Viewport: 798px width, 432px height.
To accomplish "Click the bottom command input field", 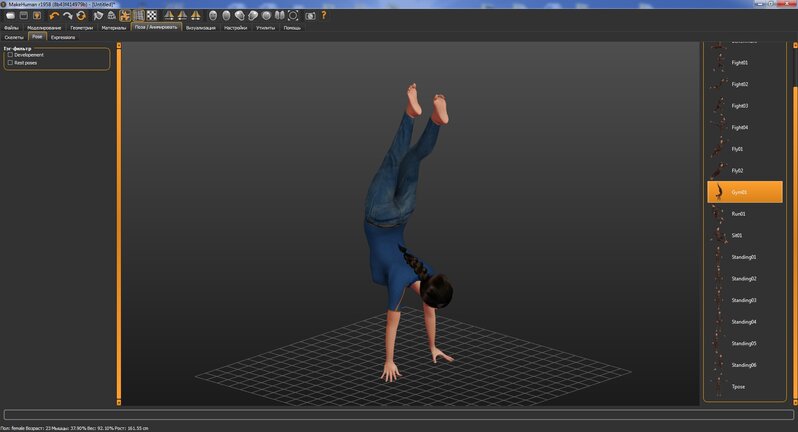I will 398,414.
